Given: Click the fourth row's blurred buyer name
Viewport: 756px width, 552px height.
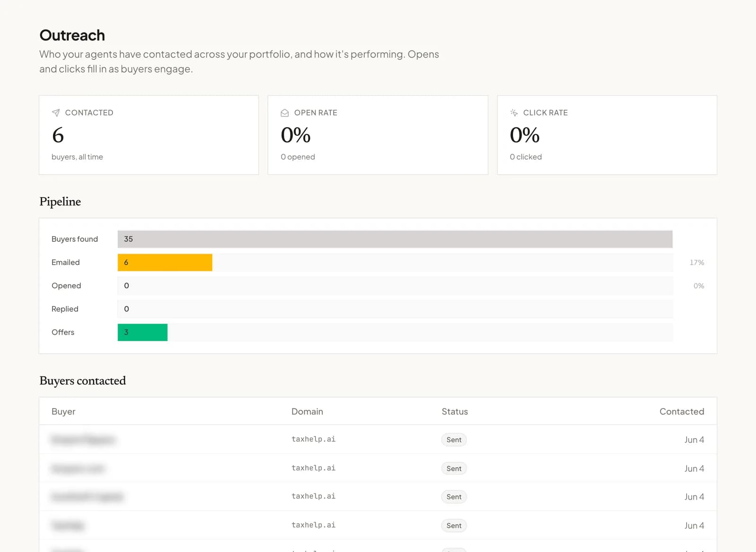Looking at the screenshot, I should pyautogui.click(x=68, y=526).
